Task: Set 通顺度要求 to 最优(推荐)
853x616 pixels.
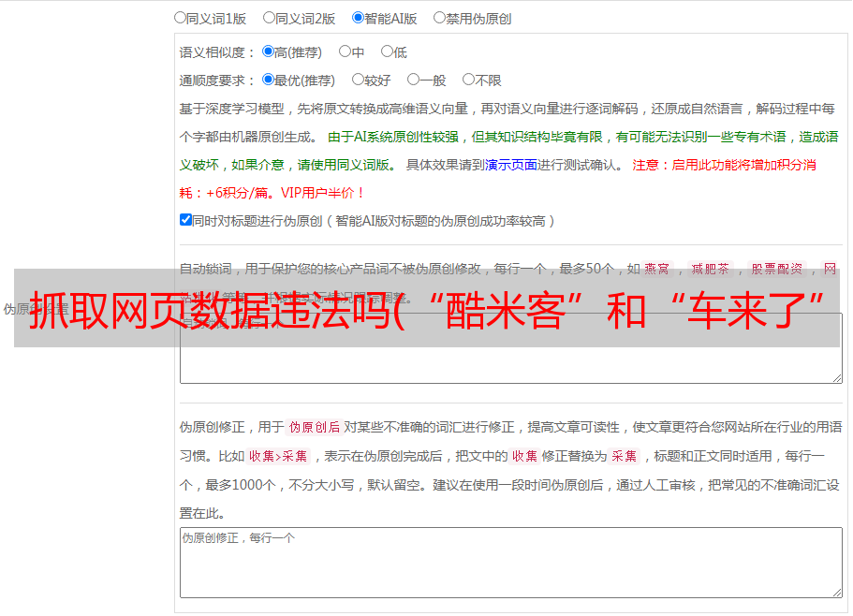Action: click(x=268, y=80)
